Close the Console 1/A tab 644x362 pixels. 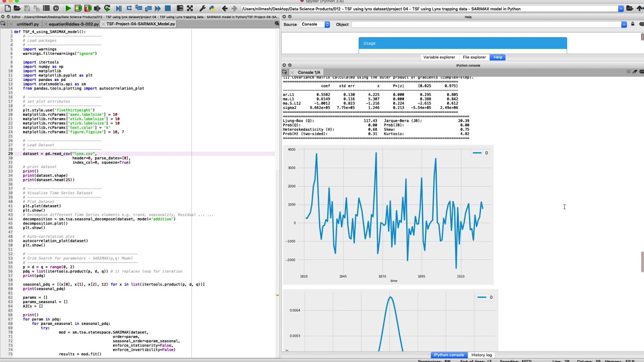(292, 72)
